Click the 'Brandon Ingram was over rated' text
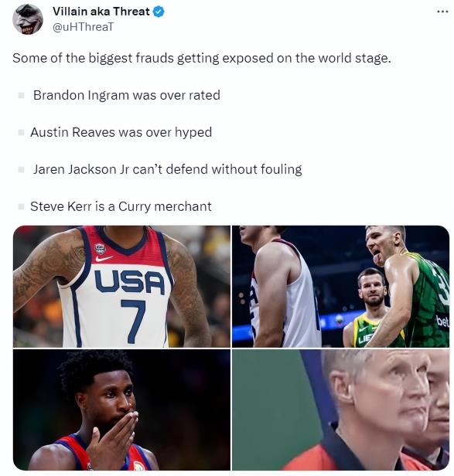454x476 pixels. (x=127, y=95)
